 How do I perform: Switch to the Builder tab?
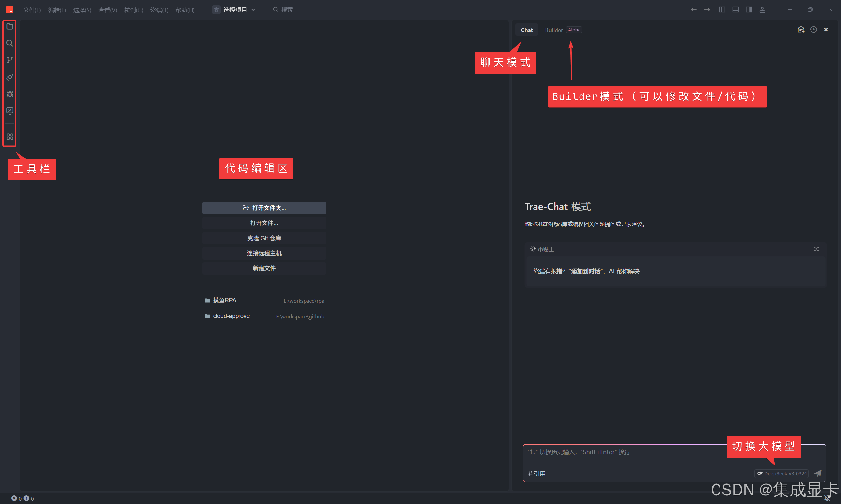(x=554, y=30)
